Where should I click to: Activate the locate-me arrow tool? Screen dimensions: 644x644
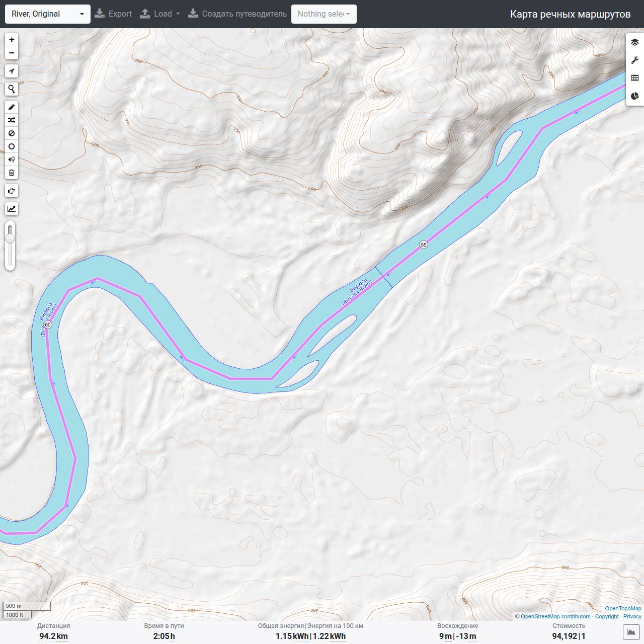point(12,71)
